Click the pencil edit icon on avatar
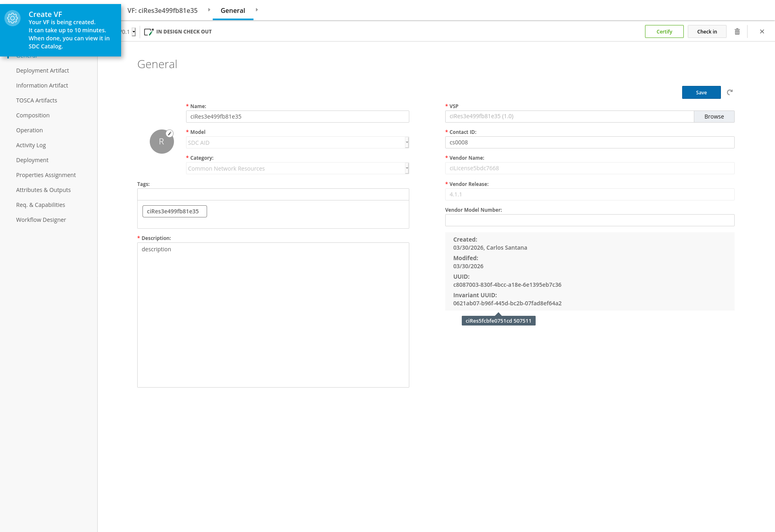775x532 pixels. (x=170, y=134)
